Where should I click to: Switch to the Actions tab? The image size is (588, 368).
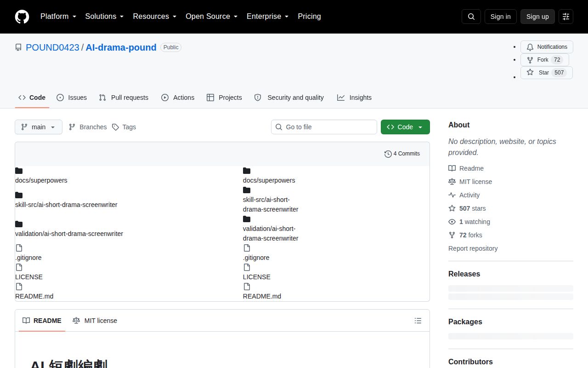178,98
